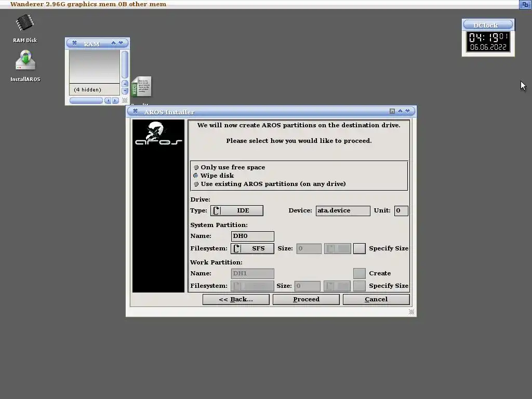This screenshot has width=532, height=399.
Task: Click the RAM window vertical scrollbar
Action: point(125,64)
